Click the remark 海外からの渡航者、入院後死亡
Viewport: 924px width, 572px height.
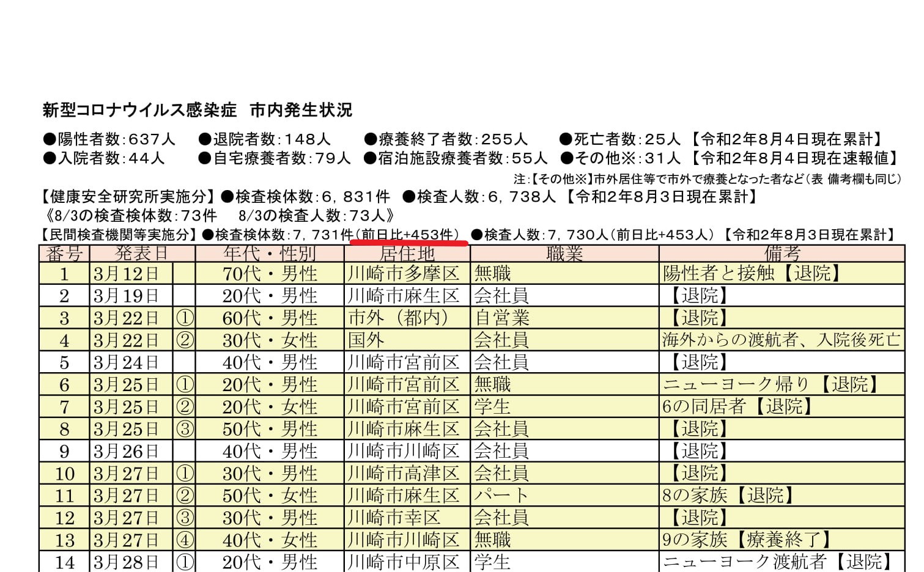click(782, 340)
